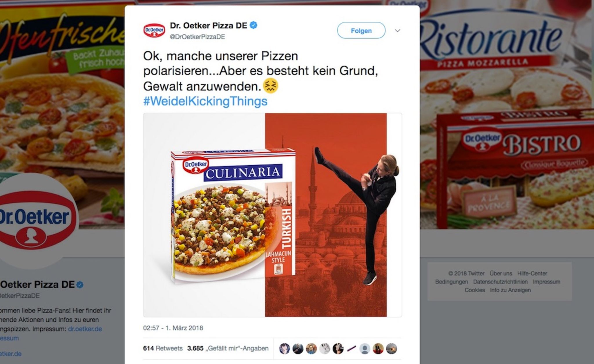Open the tweet's Culinaria pizza image
The height and width of the screenshot is (364, 594).
[x=272, y=215]
